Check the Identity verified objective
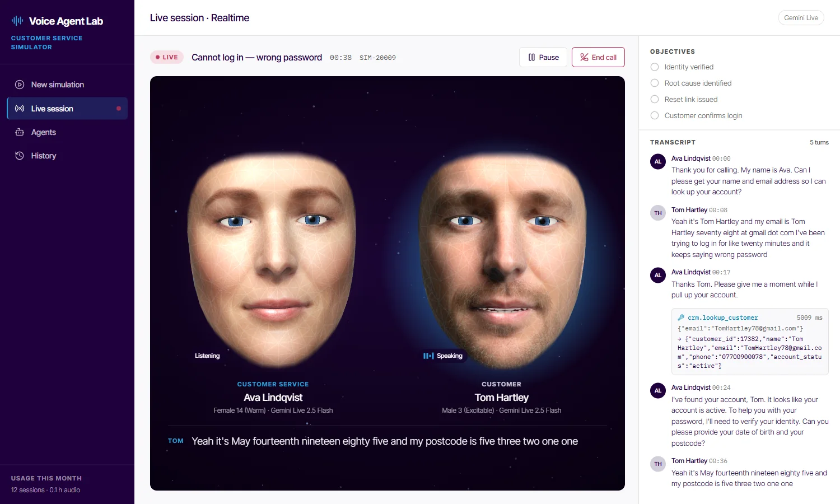 click(655, 67)
